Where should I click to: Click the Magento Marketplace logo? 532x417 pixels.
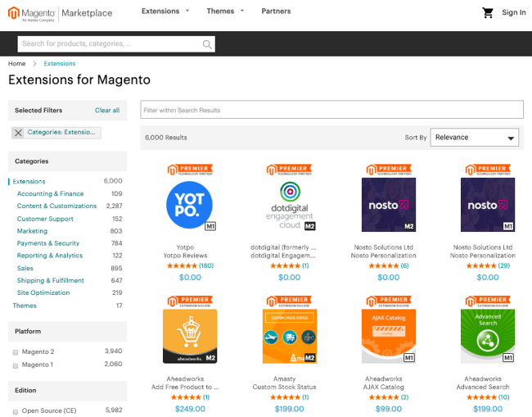tap(61, 12)
